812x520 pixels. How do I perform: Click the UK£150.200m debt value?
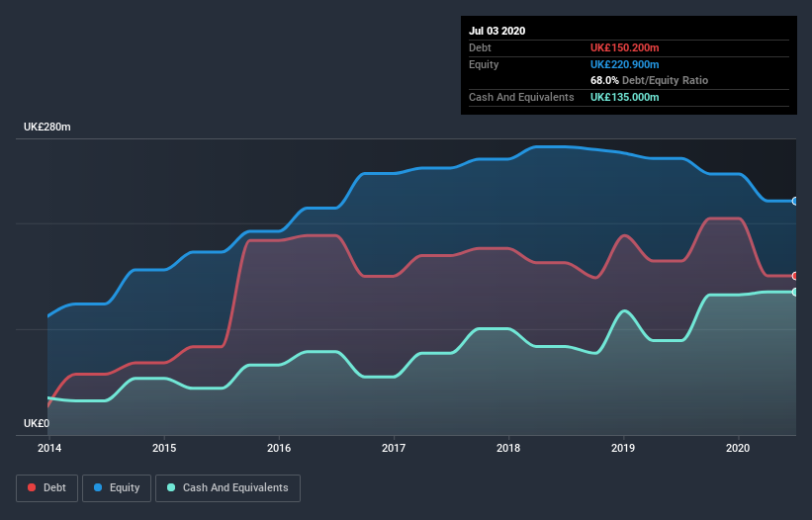(624, 47)
